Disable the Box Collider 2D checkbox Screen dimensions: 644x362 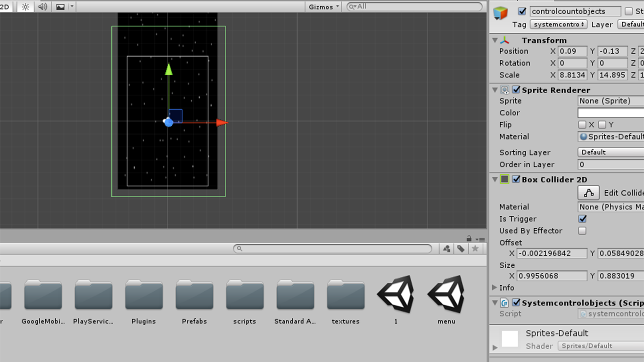tap(516, 179)
